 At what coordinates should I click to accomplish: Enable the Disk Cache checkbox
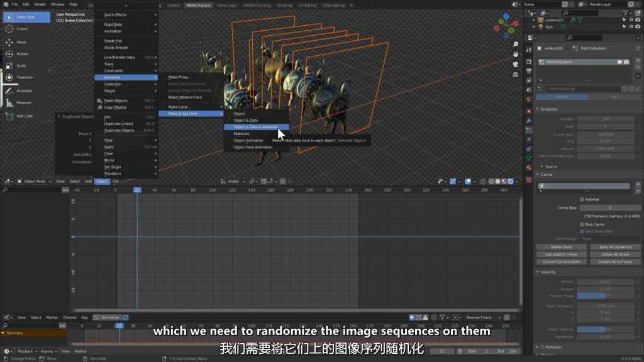582,224
